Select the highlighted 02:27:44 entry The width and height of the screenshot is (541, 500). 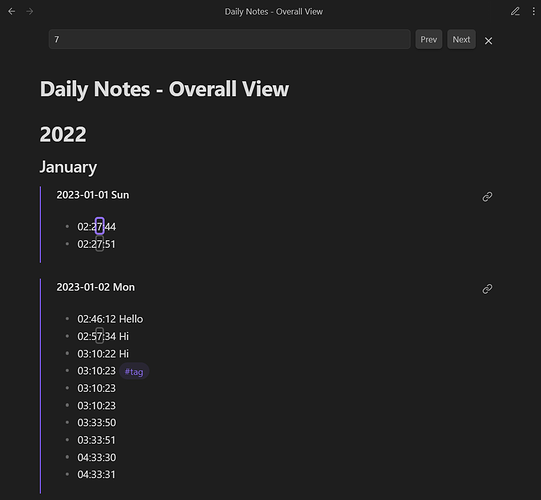(97, 227)
